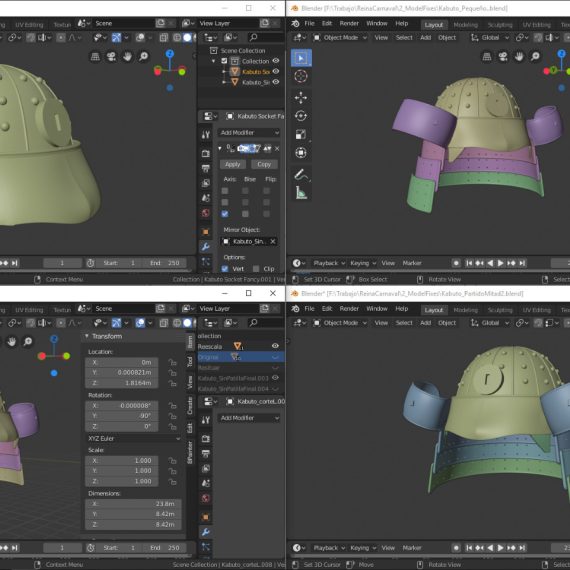Open the Render properties tab beside Kabuto_cortel properties
Viewport: 570px width, 570px height.
click(205, 438)
